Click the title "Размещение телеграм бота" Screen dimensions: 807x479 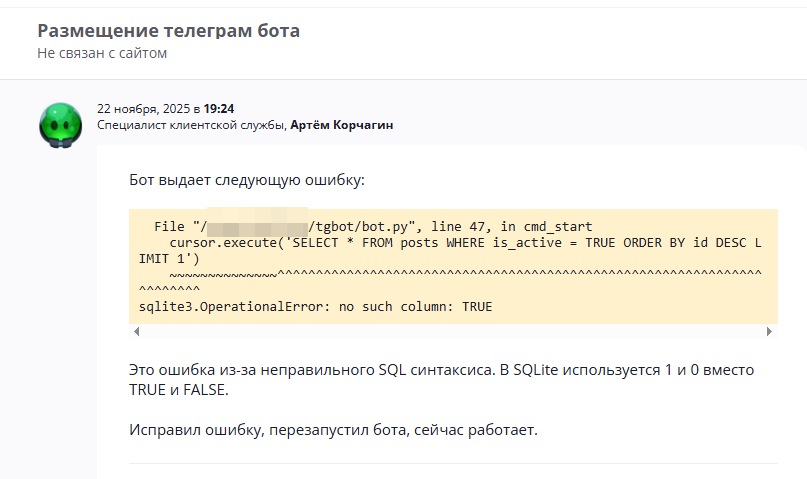(168, 31)
